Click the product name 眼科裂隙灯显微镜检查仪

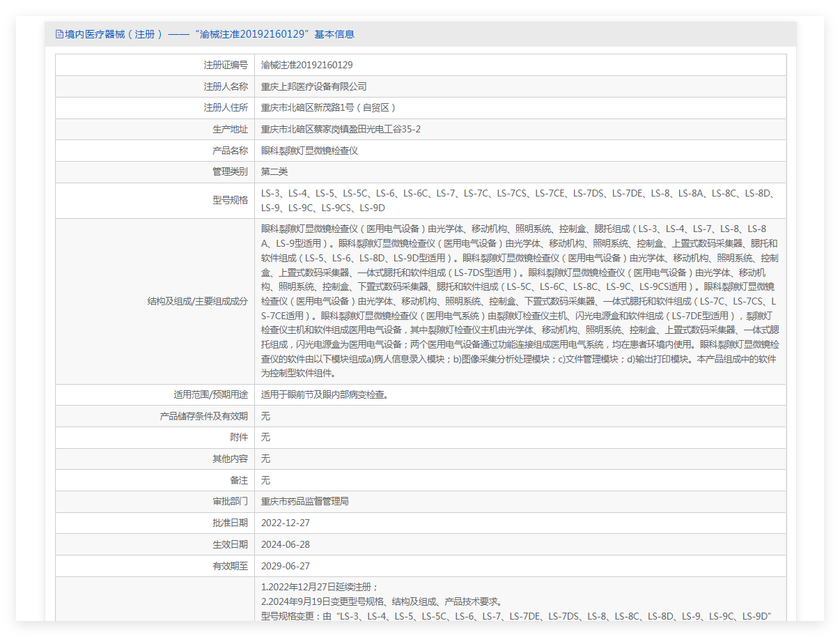(309, 151)
